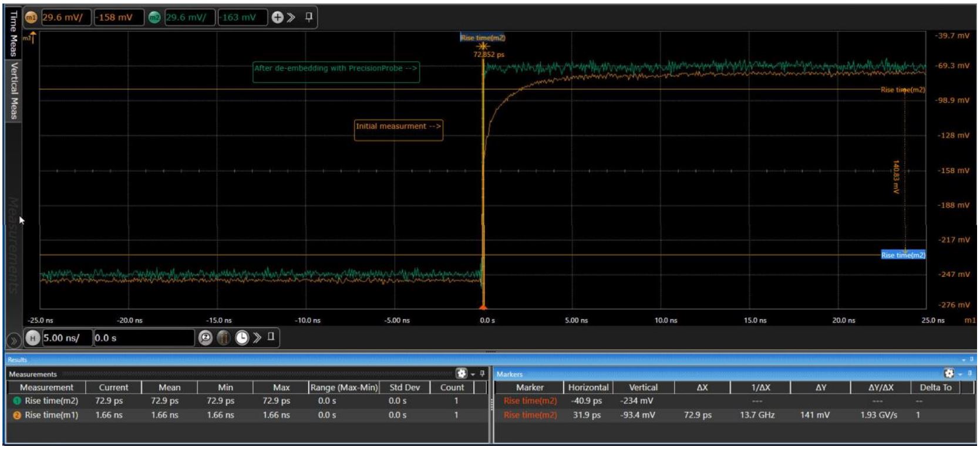
Task: Edit the 5.00 ns/ time scale field
Action: tap(67, 338)
